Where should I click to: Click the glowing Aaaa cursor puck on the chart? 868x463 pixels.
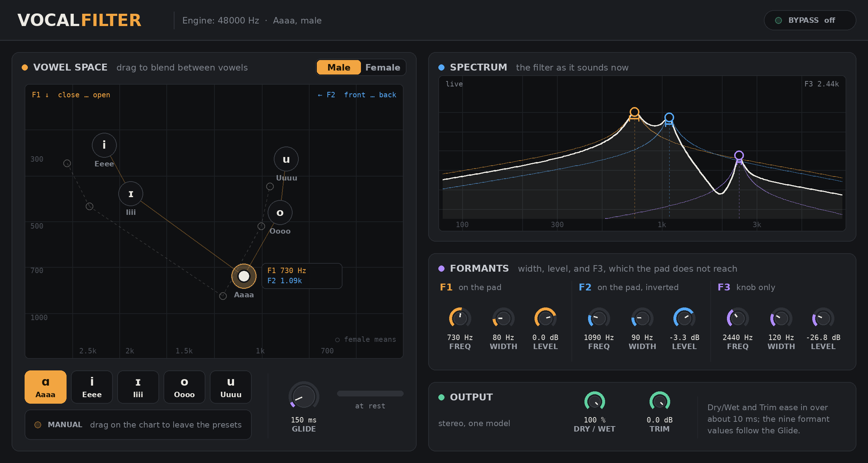[244, 276]
